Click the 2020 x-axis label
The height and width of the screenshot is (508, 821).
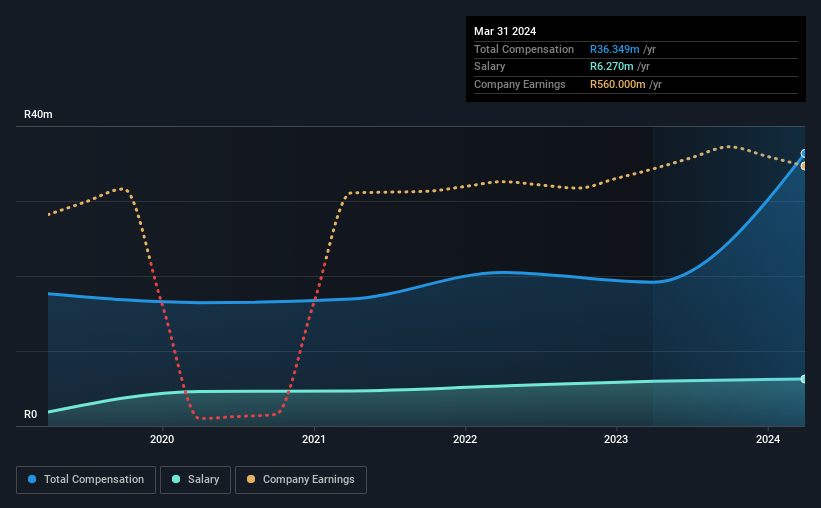point(162,439)
